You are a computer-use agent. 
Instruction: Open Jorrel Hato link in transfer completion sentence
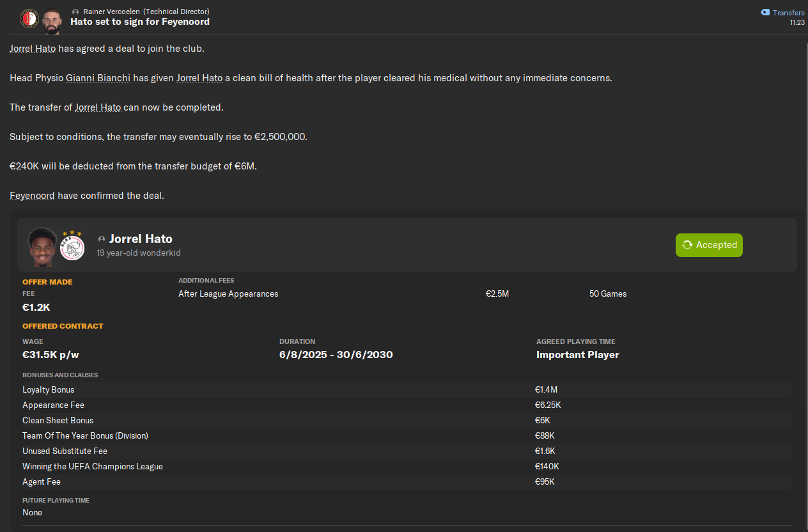pos(98,107)
